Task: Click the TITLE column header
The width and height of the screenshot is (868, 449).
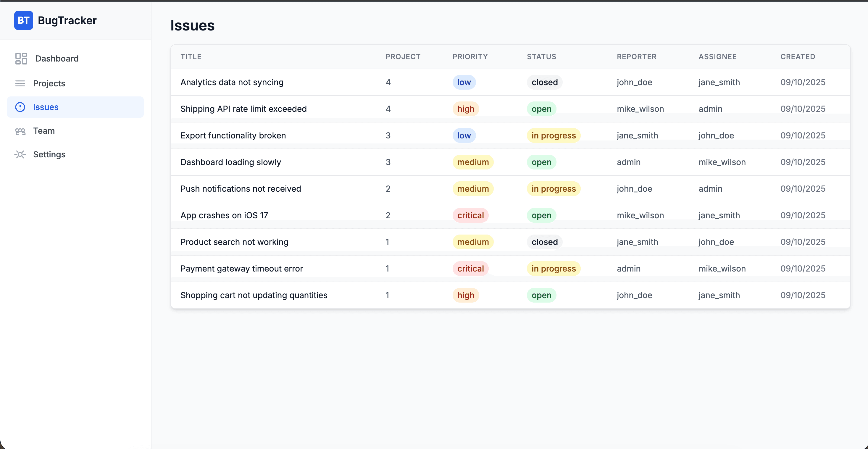Action: (191, 56)
